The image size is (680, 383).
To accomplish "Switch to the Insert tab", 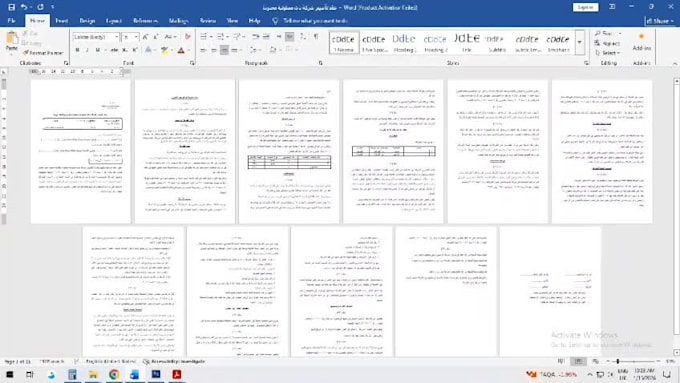I will point(62,20).
